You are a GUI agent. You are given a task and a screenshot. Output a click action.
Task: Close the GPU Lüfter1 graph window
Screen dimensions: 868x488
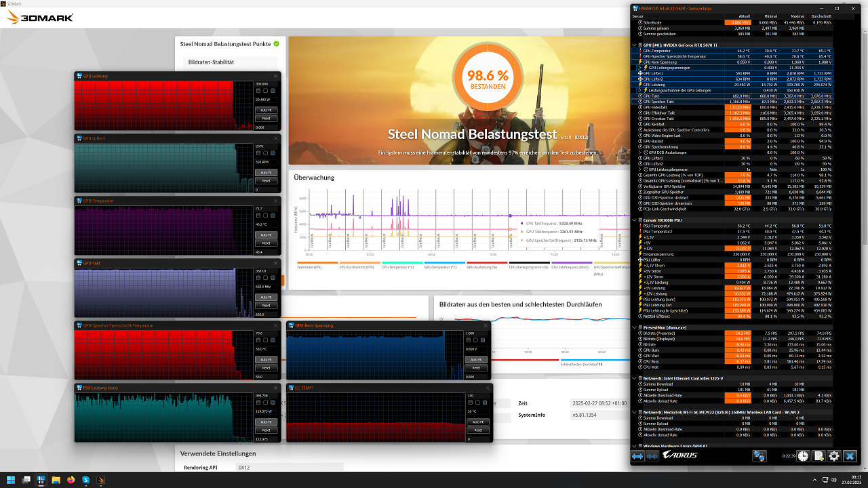[275, 138]
